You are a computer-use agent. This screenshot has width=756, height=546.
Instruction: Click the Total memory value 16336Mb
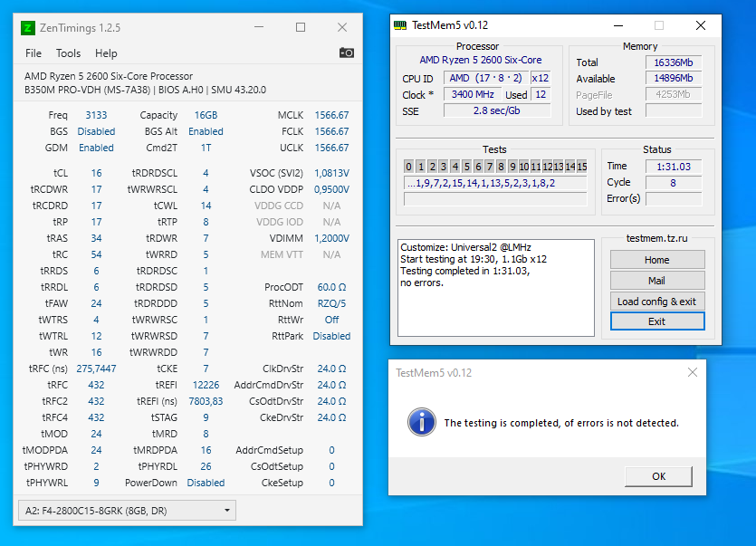point(674,62)
